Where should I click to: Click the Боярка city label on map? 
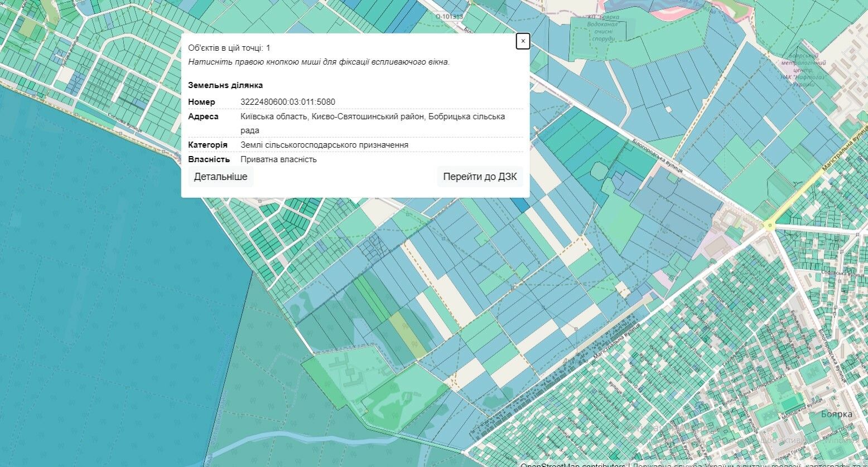[x=837, y=414]
